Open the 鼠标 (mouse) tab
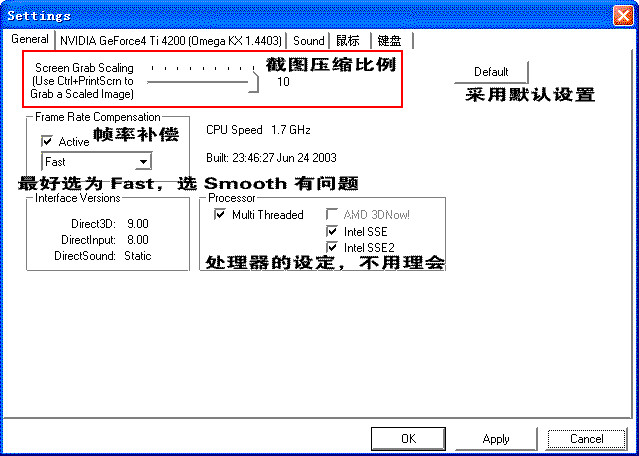 pos(348,41)
